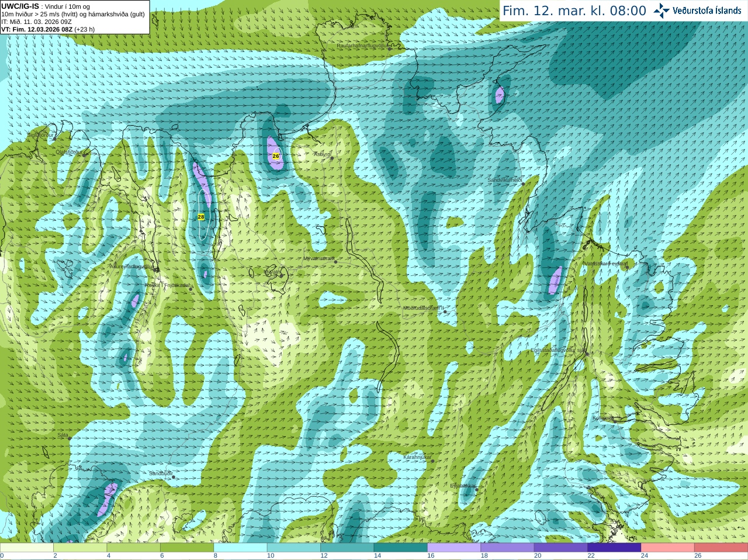Click the yellow 26 max gust marker
The width and height of the screenshot is (748, 560).
(276, 156)
